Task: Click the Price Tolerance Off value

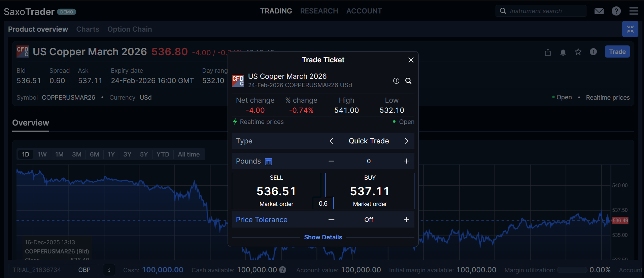Action: click(x=369, y=220)
